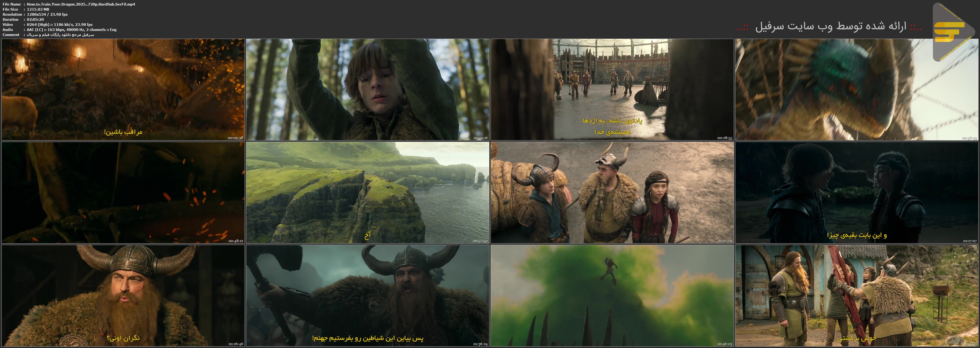Select the arena thumbnail at 00:28:55
The height and width of the screenshot is (348, 980).
612,90
